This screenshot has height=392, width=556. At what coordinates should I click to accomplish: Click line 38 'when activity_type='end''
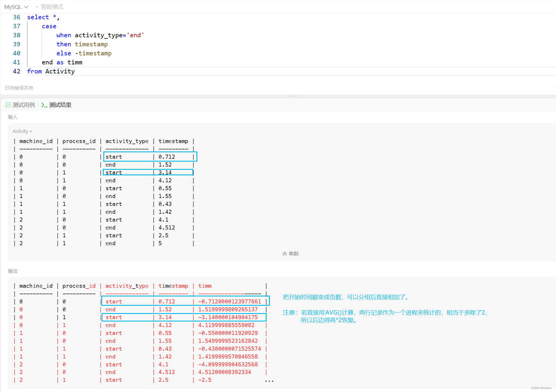pyautogui.click(x=100, y=35)
